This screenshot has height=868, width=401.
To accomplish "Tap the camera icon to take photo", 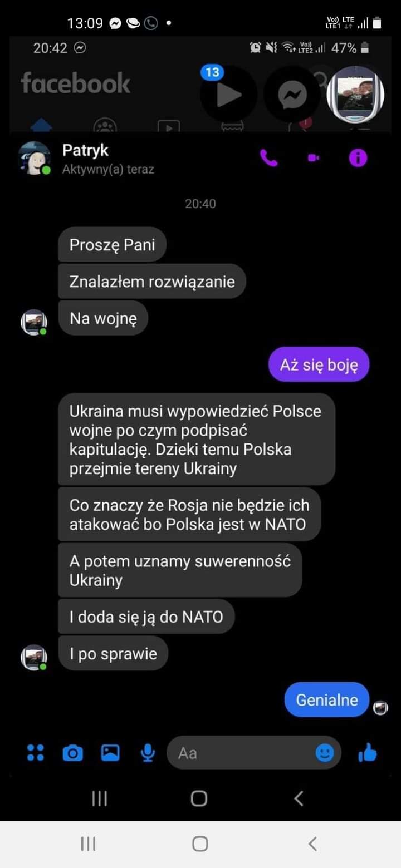I will [73, 753].
